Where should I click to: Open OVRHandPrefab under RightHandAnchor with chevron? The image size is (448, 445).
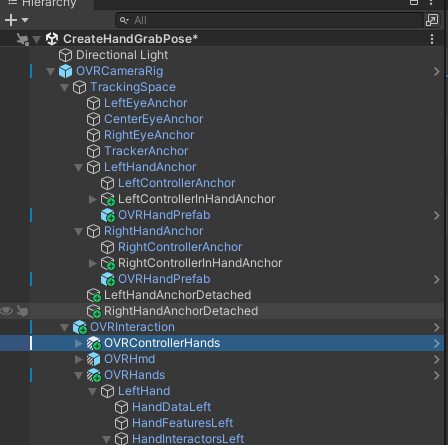[x=436, y=279]
